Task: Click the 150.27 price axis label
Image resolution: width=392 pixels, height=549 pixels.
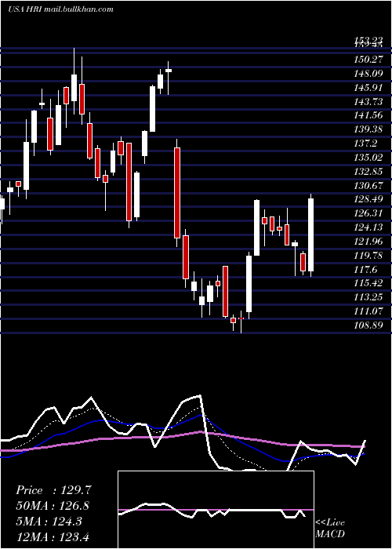Action: (x=368, y=60)
